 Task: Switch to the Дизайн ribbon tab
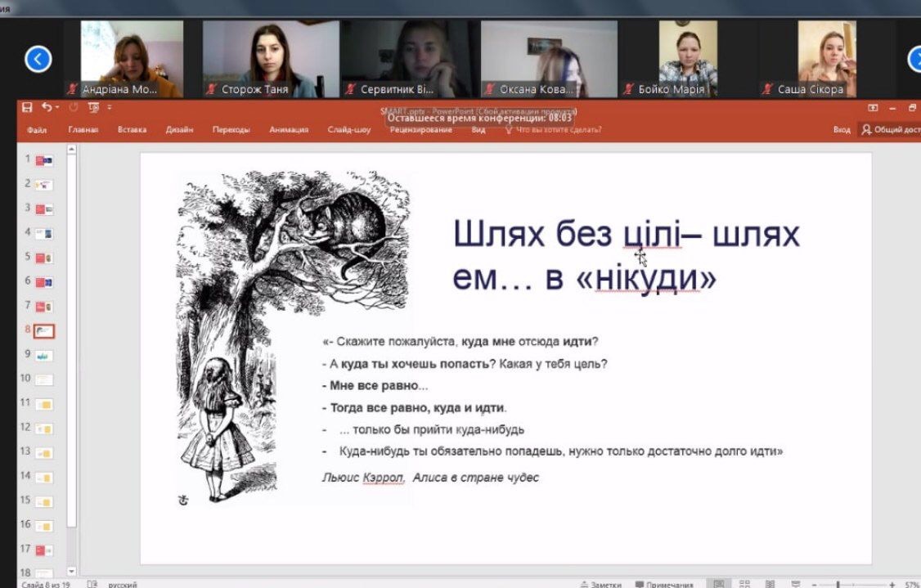[x=179, y=130]
